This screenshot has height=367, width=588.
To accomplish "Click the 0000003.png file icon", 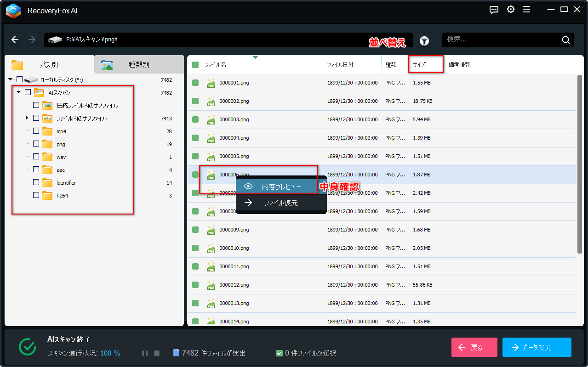I will point(211,120).
